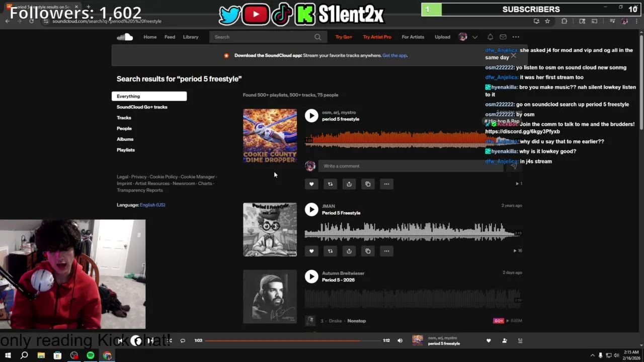
Task: Bookmark this page with the browser star
Action: pyautogui.click(x=547, y=21)
